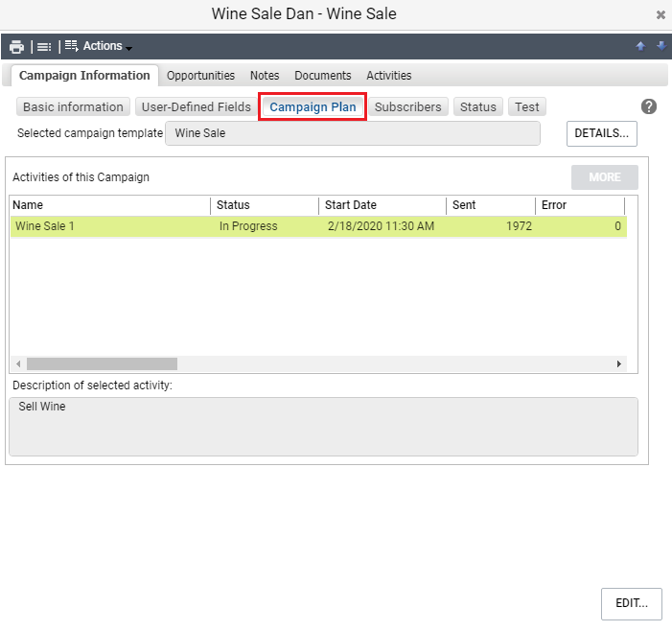The height and width of the screenshot is (631, 672).
Task: Select the Campaign Plan sub-tab
Action: [x=313, y=106]
